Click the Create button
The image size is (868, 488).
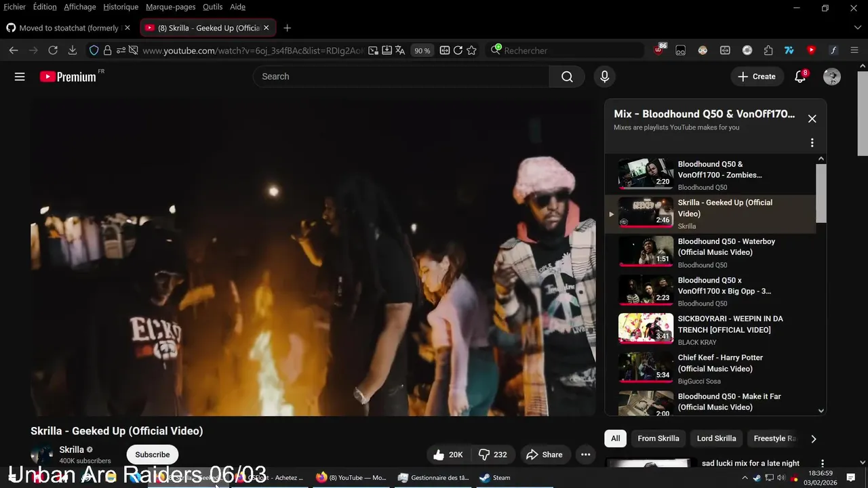(757, 77)
